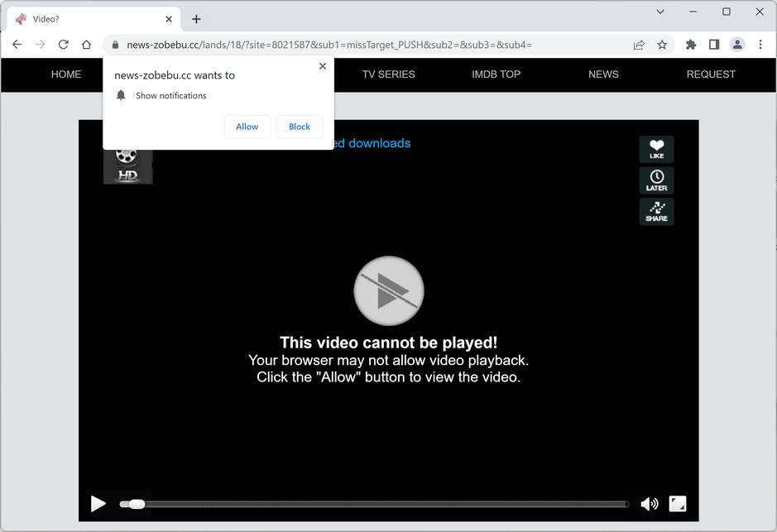Share this page from the address bar

pos(639,45)
